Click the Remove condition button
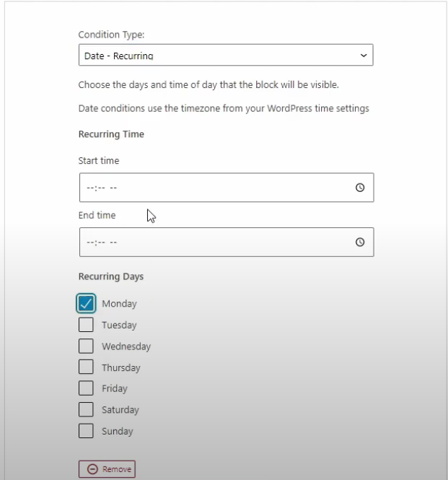 (x=107, y=469)
